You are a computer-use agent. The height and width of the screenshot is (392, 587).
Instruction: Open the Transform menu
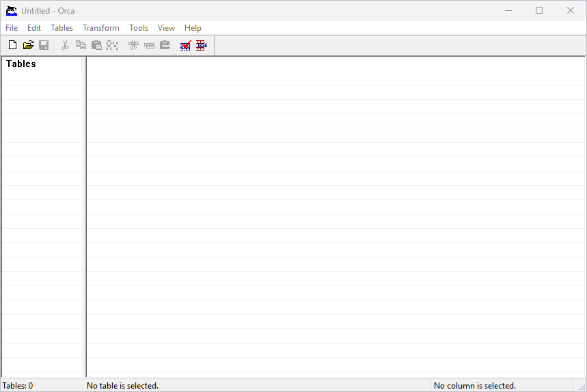pos(101,28)
